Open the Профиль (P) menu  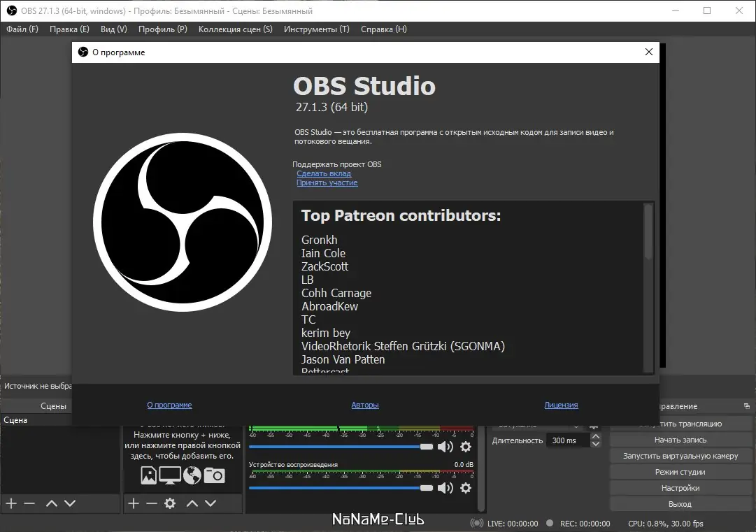[x=163, y=29]
